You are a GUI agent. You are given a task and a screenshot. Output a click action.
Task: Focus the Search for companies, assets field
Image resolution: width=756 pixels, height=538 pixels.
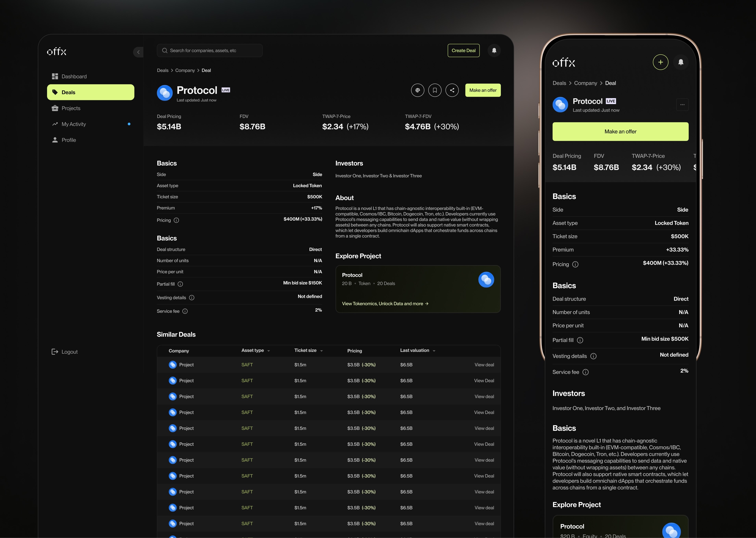[209, 50]
